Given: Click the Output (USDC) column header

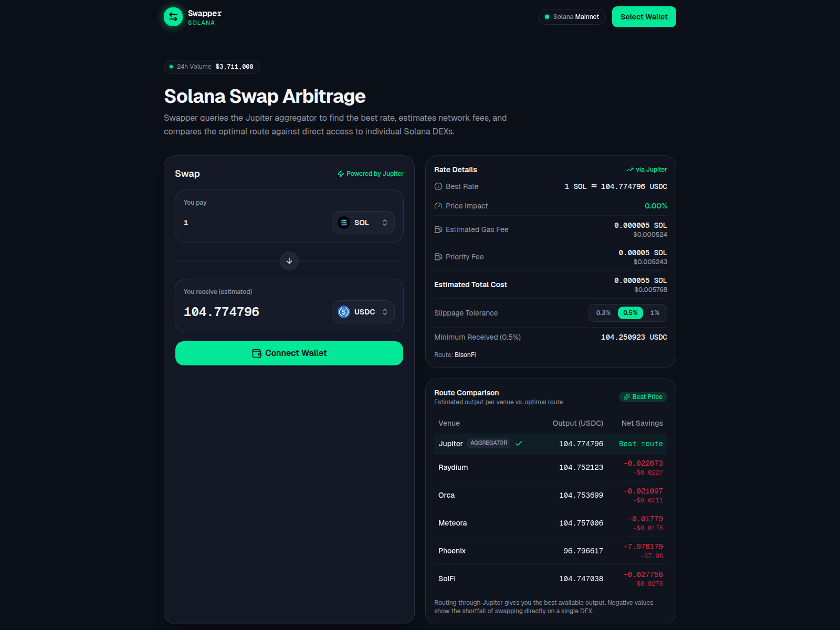Looking at the screenshot, I should 578,423.
